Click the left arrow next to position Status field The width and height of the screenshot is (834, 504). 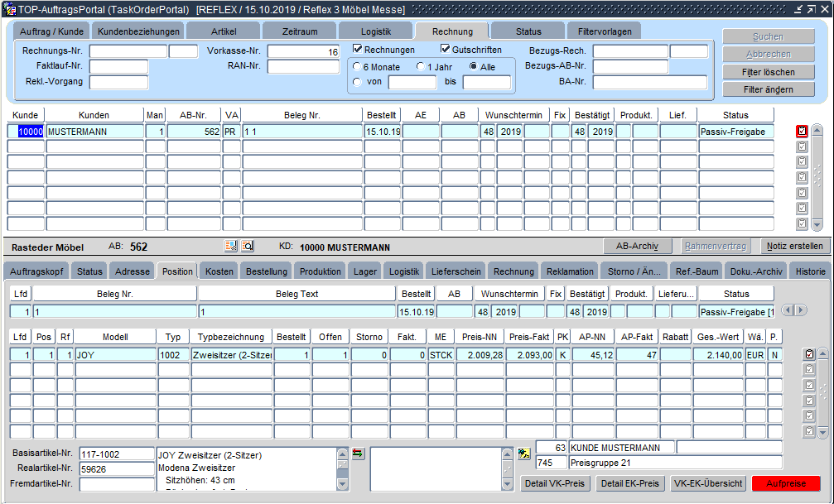pyautogui.click(x=788, y=310)
